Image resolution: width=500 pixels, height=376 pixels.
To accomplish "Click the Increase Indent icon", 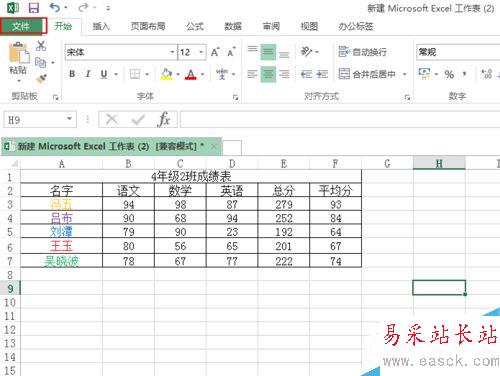I will coord(322,74).
